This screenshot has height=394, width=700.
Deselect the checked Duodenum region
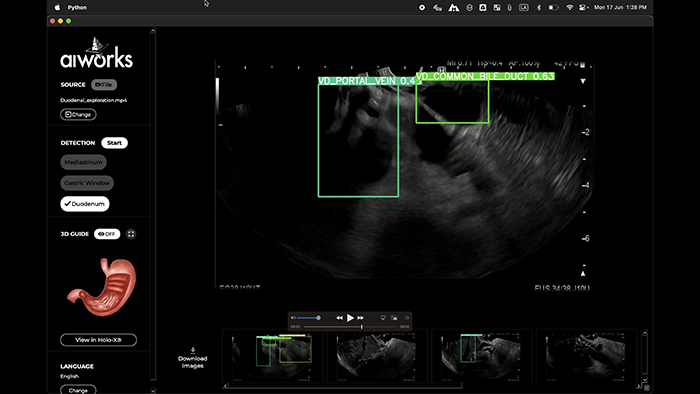coord(85,203)
